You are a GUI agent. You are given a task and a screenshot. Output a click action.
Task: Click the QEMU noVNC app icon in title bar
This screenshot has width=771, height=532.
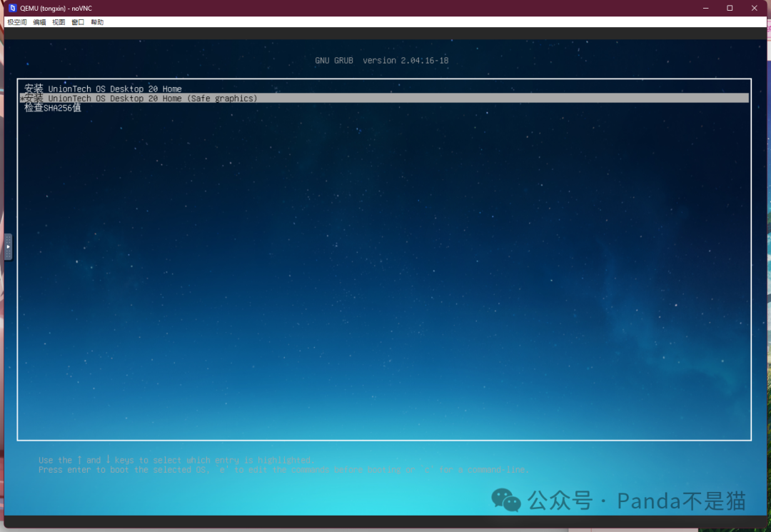pos(13,8)
